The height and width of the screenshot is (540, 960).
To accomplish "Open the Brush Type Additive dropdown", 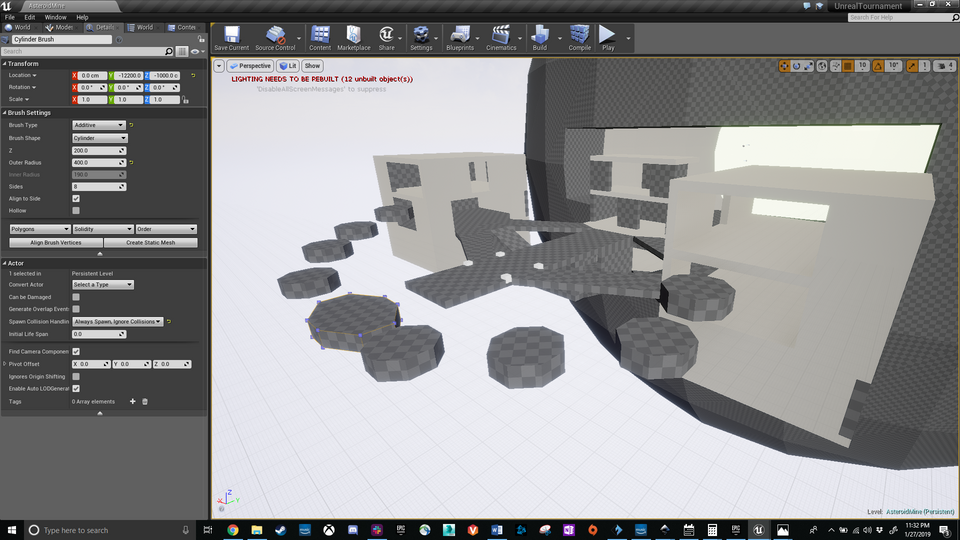I will coord(99,125).
